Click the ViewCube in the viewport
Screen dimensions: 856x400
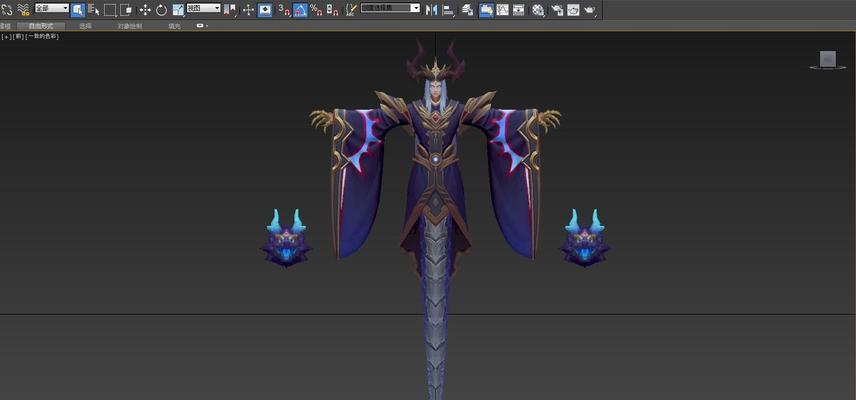click(828, 59)
